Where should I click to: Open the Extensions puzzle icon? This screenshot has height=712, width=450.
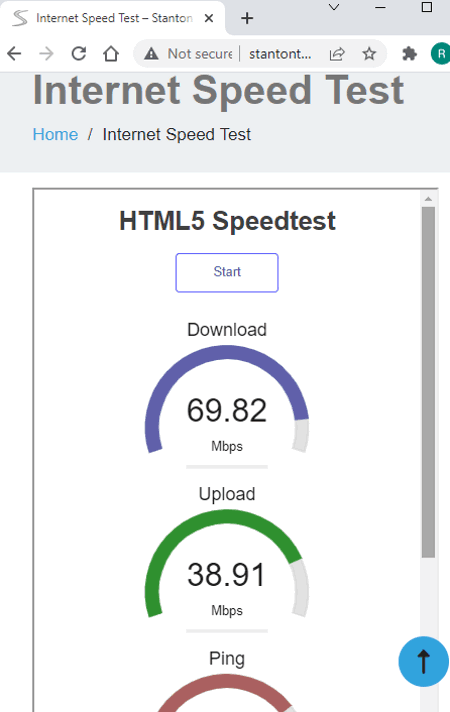pos(410,54)
